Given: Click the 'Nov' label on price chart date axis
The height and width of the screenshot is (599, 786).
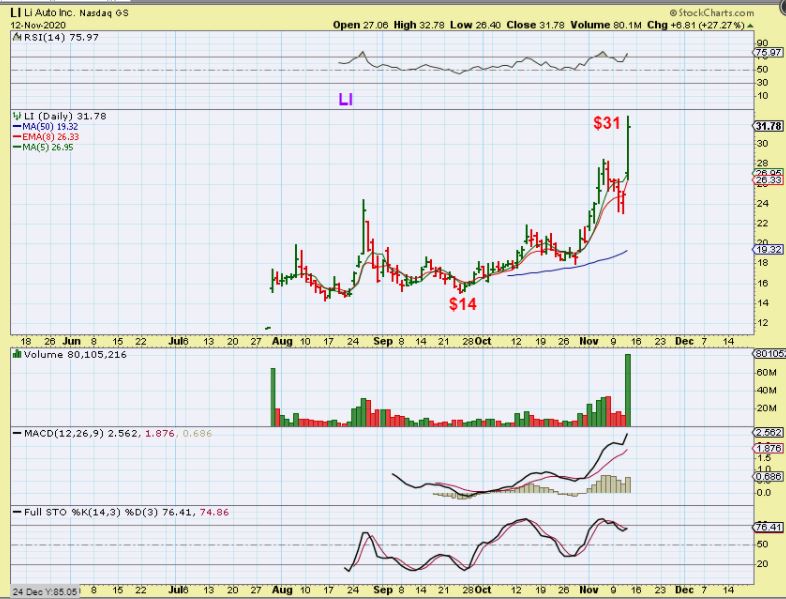Looking at the screenshot, I should 588,341.
